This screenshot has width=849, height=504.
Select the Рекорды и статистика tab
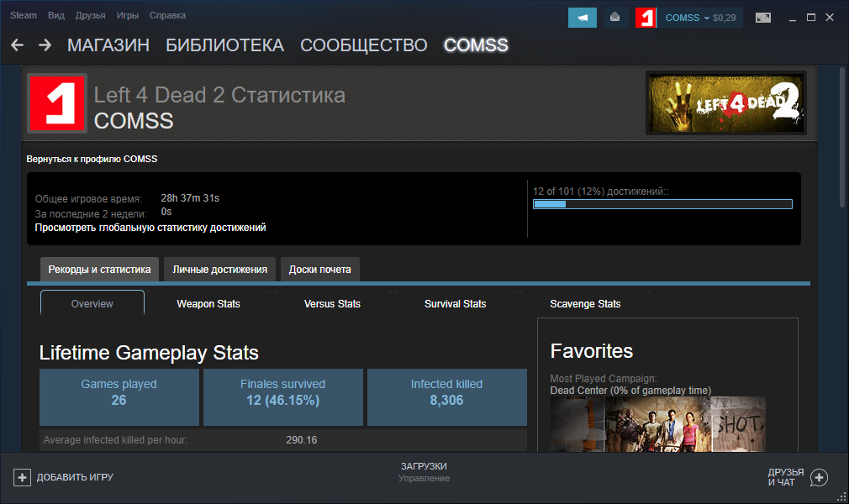coord(100,269)
